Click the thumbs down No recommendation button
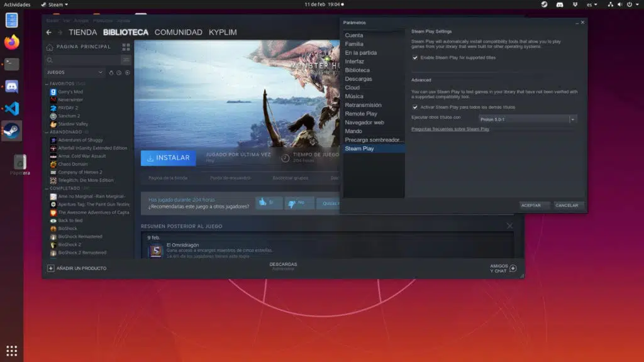Screen dimensions: 644x362 (299, 203)
